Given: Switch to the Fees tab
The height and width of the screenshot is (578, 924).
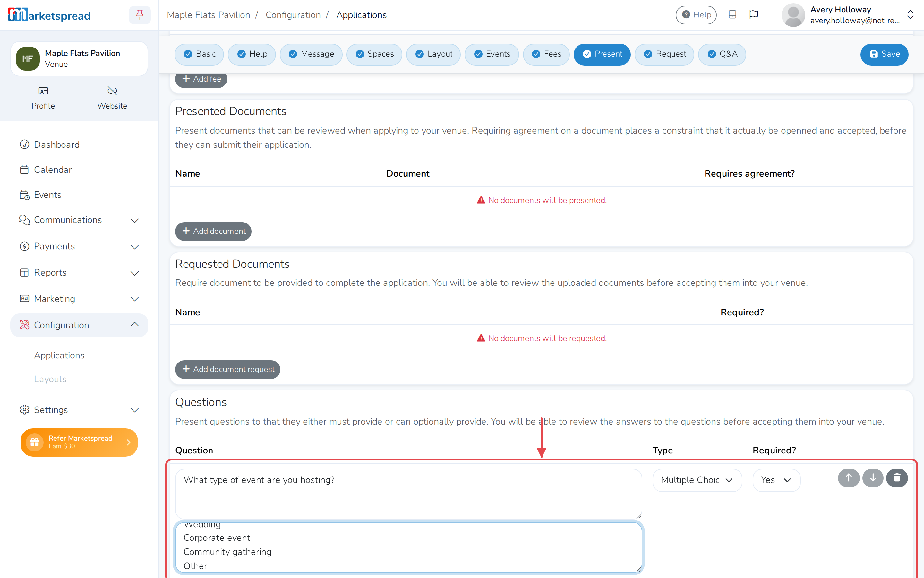Looking at the screenshot, I should (x=546, y=54).
